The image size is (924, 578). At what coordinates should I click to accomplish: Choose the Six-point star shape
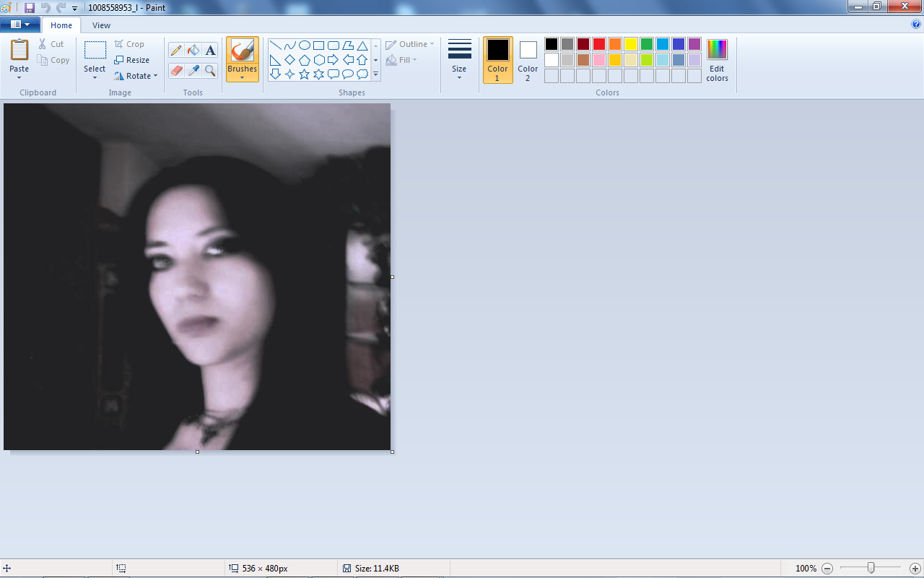tap(319, 74)
